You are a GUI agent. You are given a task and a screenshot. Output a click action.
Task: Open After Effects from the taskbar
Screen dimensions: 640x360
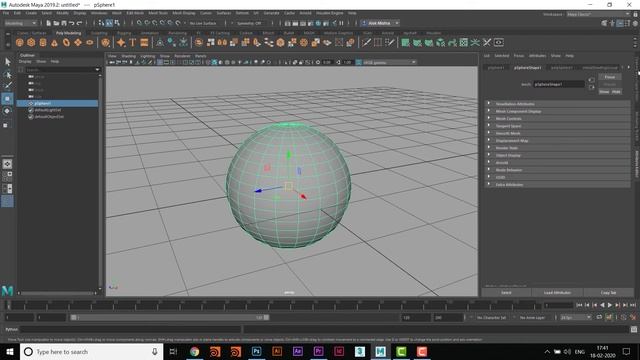[298, 351]
